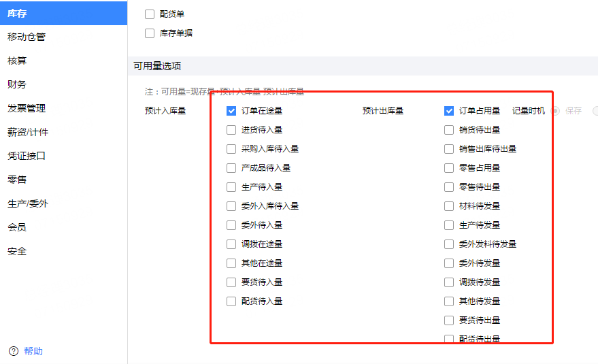This screenshot has width=598, height=364.
Task: Check the 委外发料待发量 checkbox
Action: [449, 244]
